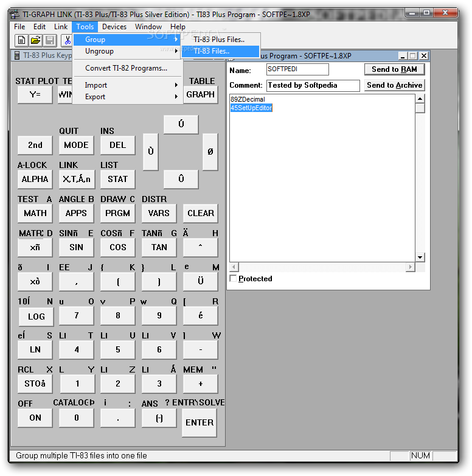Click the up arrow key on keypad

tap(181, 124)
